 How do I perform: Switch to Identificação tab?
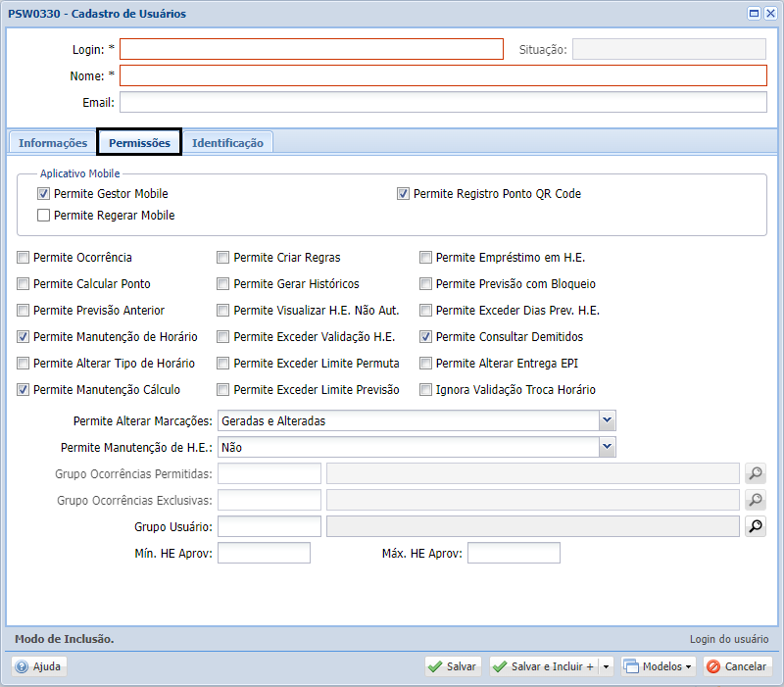[227, 143]
